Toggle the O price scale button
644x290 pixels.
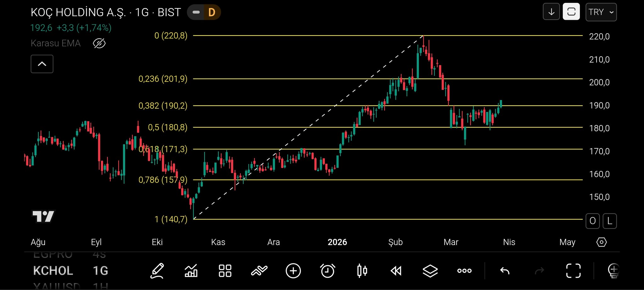593,221
